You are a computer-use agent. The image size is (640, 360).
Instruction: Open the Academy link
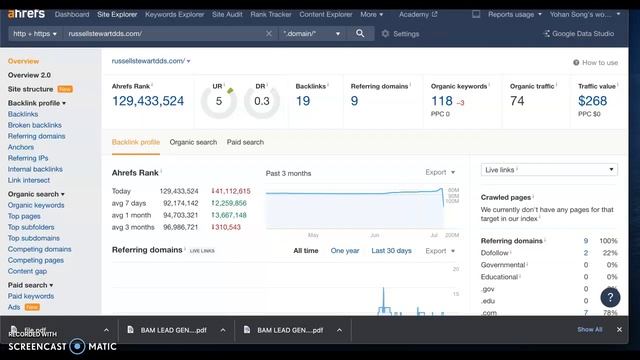pyautogui.click(x=418, y=14)
